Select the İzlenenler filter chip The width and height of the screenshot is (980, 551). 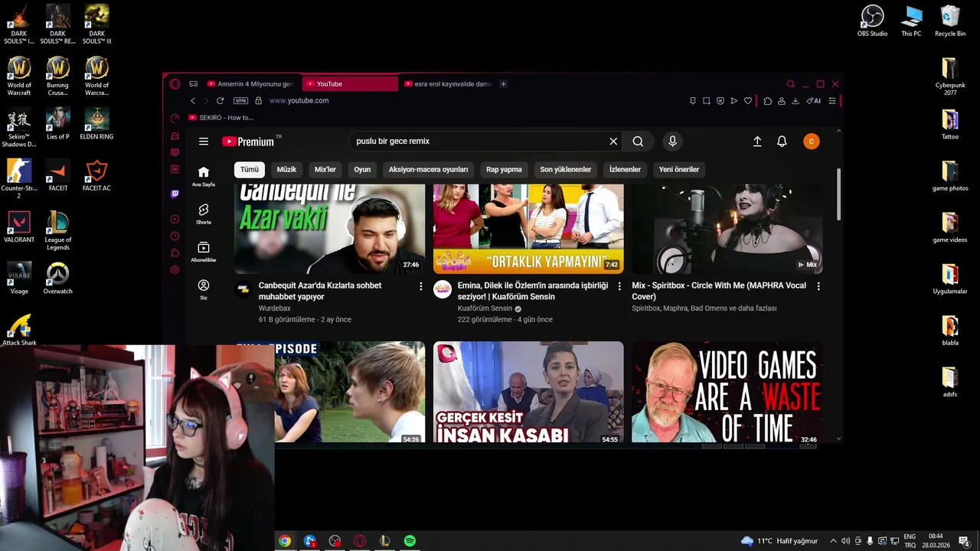(x=625, y=170)
